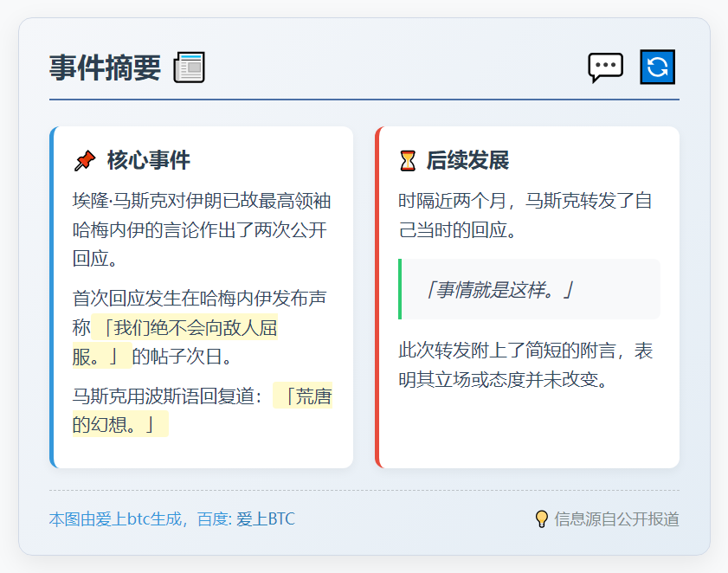Click the light bulb icon in footer

[541, 519]
